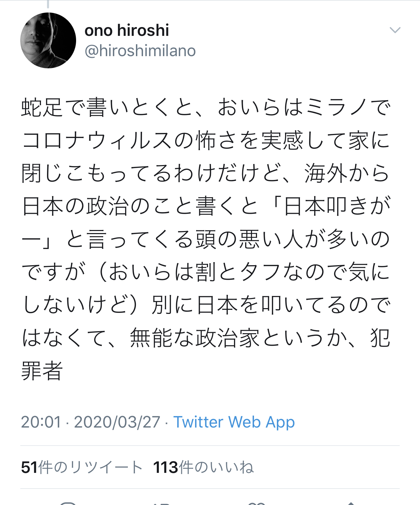Click the phrase 無能な政治家 in the tweet
Viewport: 420px width, 505px height.
coord(194,338)
